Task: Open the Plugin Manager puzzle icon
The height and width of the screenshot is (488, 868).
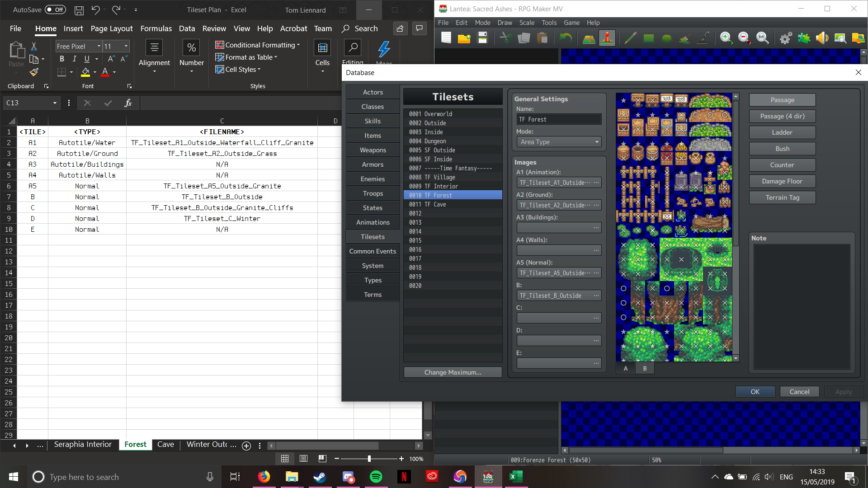Action: click(x=804, y=38)
